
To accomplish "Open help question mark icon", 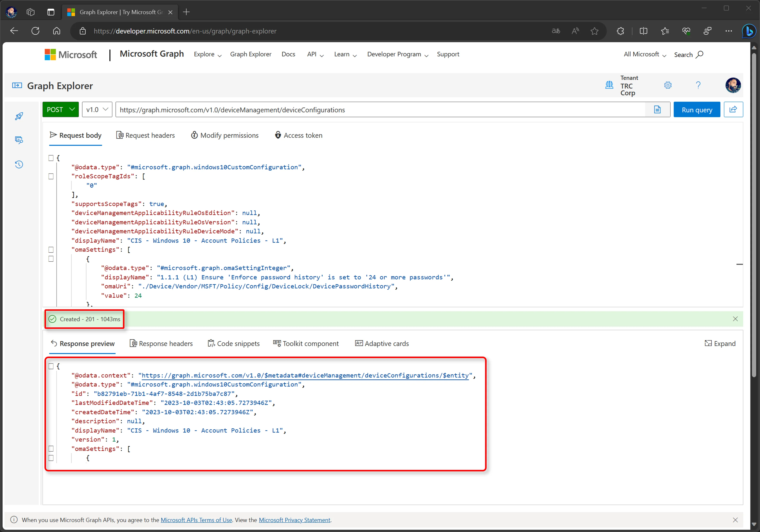I will pos(698,85).
